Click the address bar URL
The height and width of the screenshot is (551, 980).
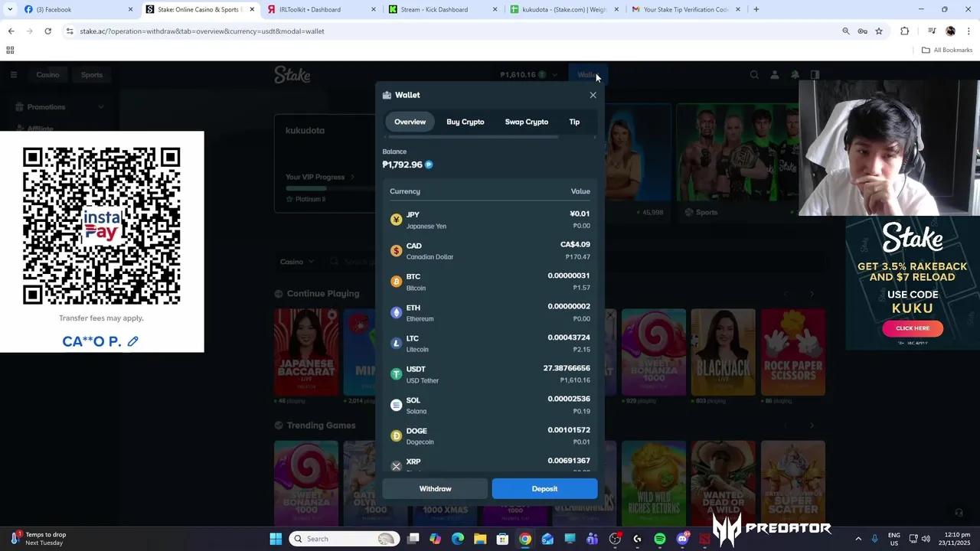coord(202,31)
